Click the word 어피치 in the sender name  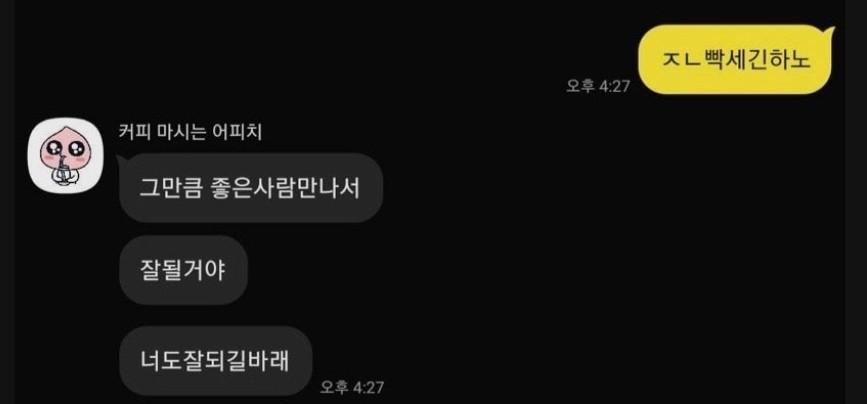coord(237,132)
